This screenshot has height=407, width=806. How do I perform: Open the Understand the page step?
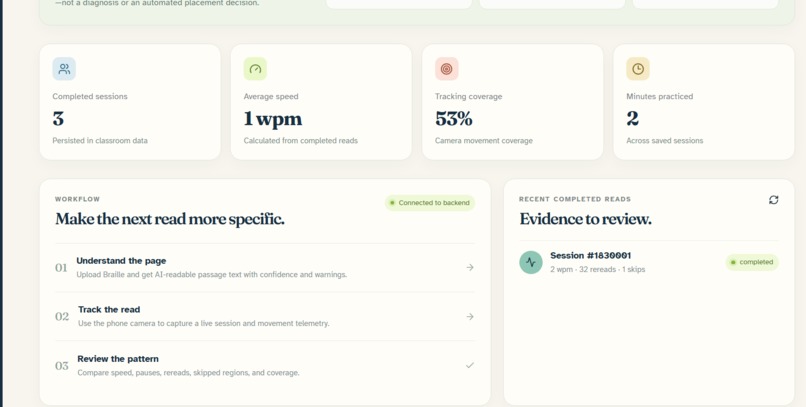265,268
